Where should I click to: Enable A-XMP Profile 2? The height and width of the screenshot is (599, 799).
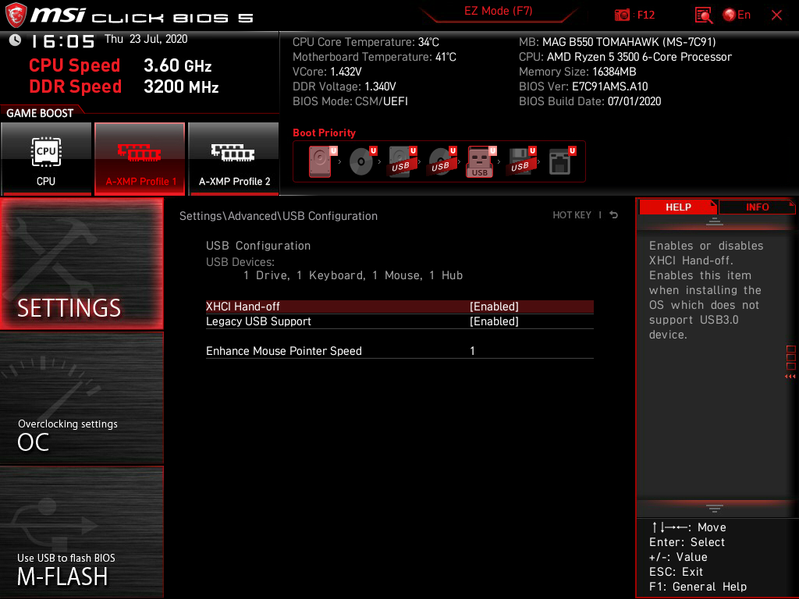234,158
